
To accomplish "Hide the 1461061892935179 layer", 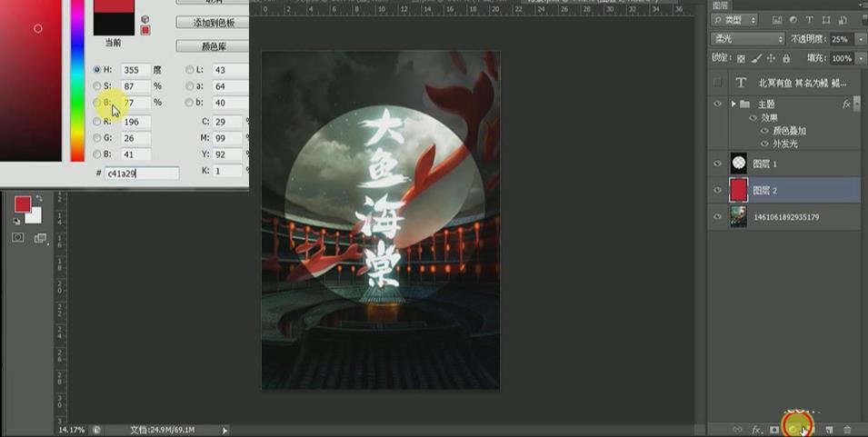I will [718, 217].
